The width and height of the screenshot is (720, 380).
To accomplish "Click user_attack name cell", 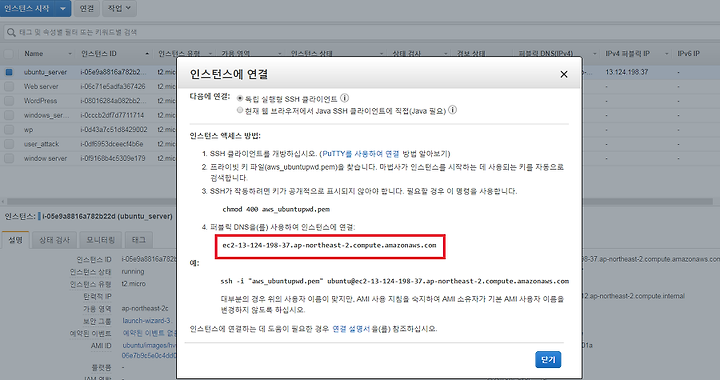I will pos(41,144).
